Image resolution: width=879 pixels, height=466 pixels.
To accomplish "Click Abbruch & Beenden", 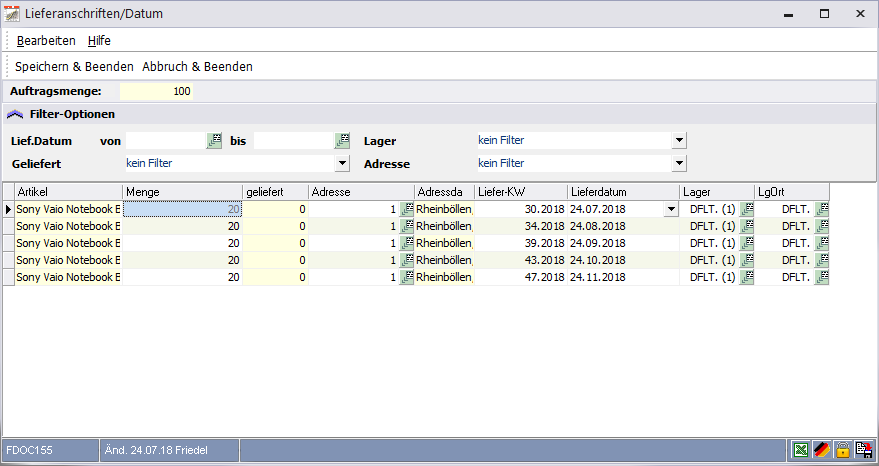I will pos(197,67).
